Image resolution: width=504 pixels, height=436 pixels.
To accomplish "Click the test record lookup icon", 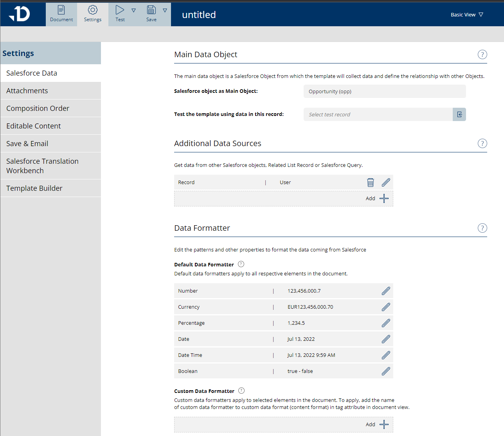I will click(459, 114).
